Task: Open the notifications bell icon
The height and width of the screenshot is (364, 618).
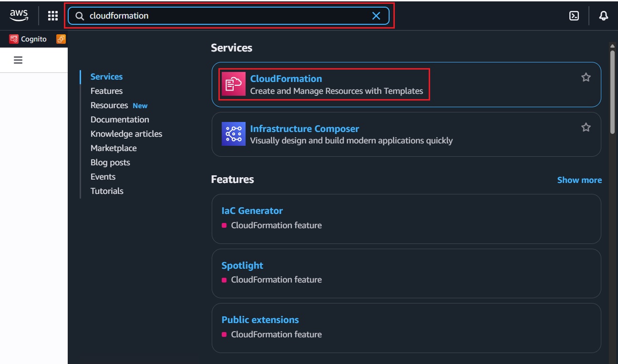Action: coord(604,16)
